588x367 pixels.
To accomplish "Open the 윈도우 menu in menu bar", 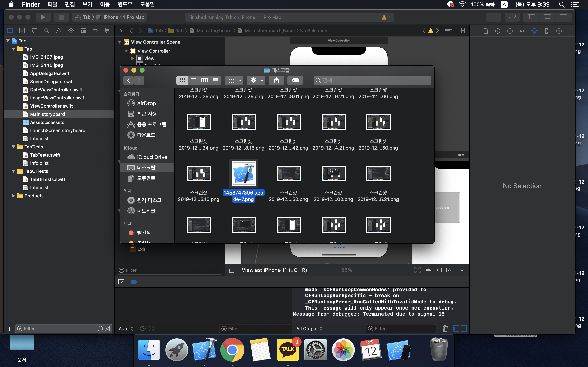I will click(125, 4).
